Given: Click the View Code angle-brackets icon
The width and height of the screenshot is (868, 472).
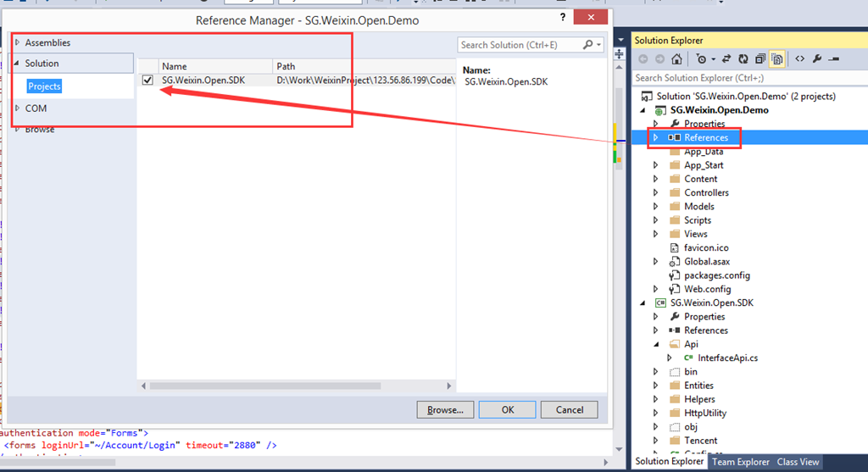Looking at the screenshot, I should pyautogui.click(x=800, y=58).
